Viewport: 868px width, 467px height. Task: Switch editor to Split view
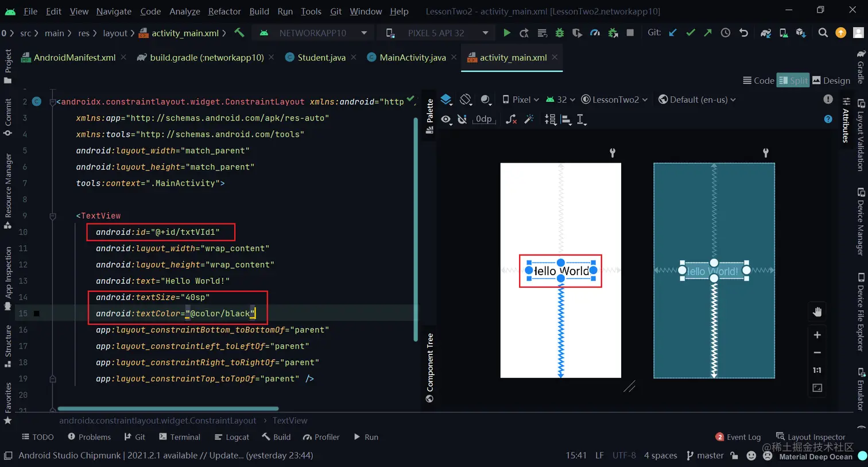pyautogui.click(x=793, y=80)
